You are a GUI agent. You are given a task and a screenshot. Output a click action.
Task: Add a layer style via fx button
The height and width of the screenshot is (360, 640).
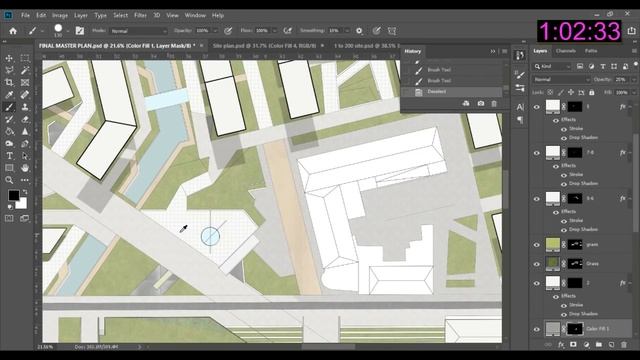[x=561, y=345]
